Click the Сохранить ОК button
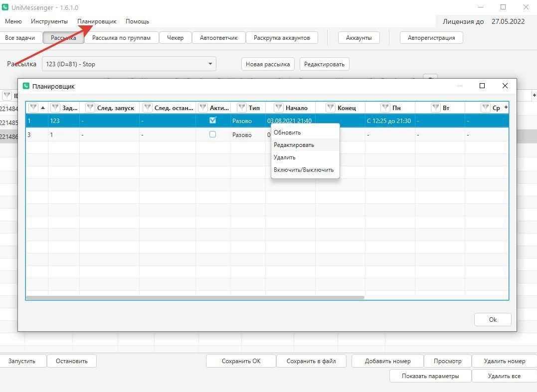Image resolution: width=537 pixels, height=392 pixels. pyautogui.click(x=241, y=361)
